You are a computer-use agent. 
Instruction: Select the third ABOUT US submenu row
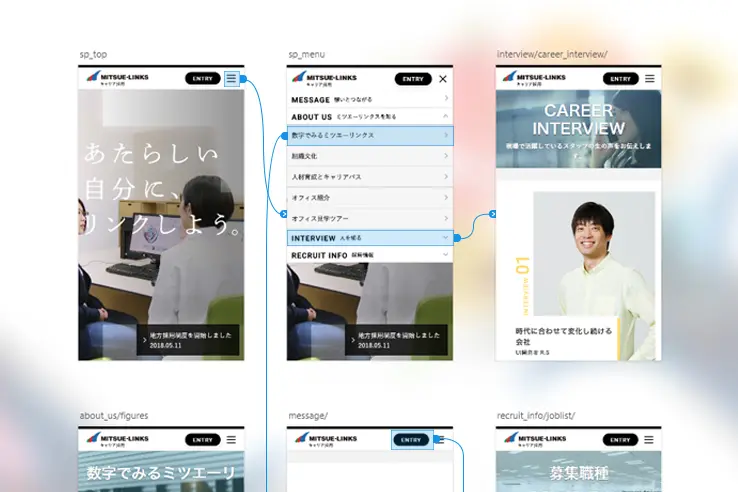click(x=370, y=177)
